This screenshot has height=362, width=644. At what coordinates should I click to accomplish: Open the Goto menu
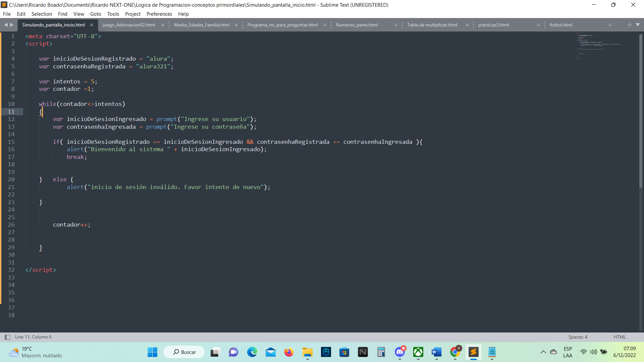(x=96, y=14)
